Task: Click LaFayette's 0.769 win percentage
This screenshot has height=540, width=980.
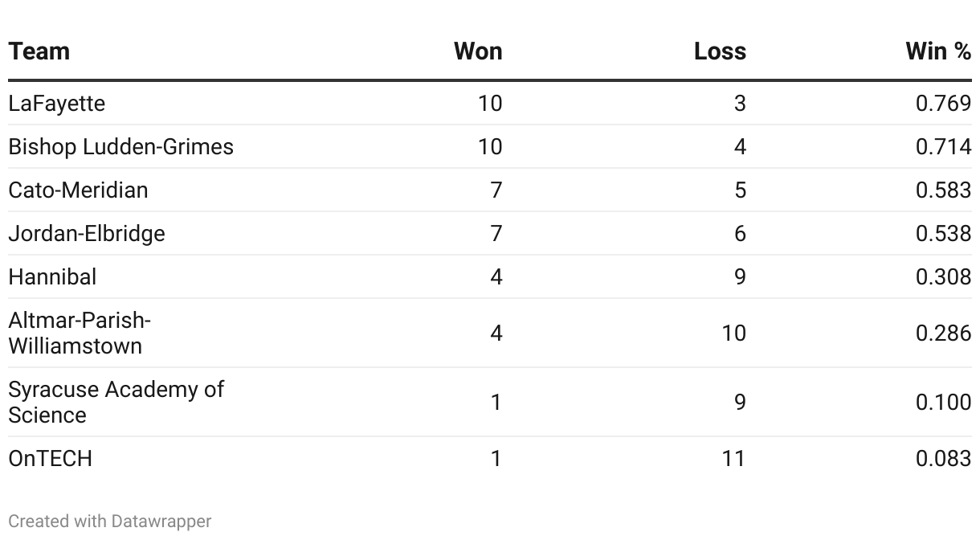Action: click(944, 104)
